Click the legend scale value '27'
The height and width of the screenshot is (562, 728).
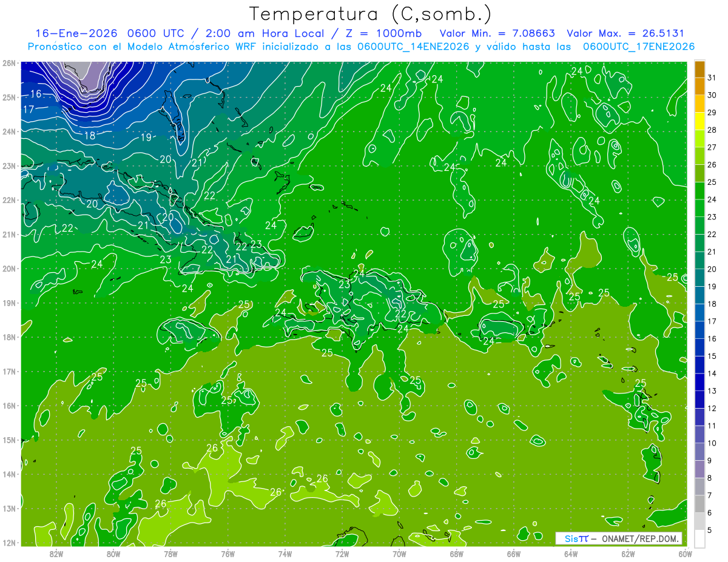pyautogui.click(x=712, y=148)
